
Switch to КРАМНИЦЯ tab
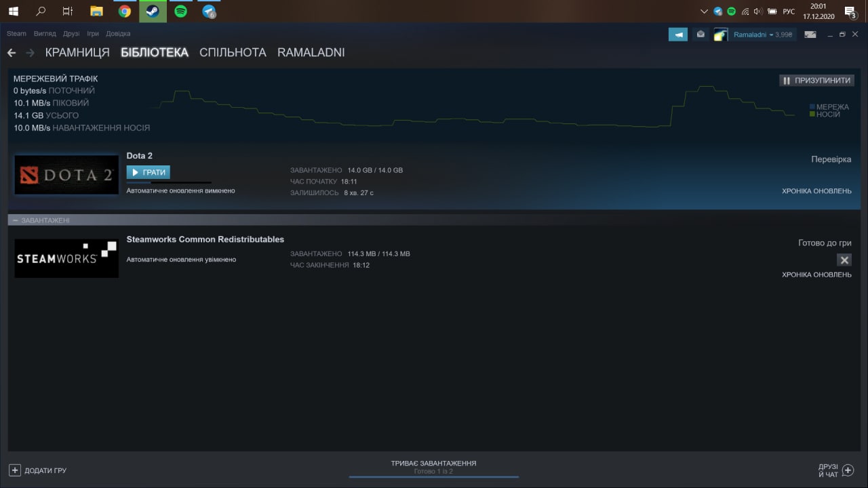pos(77,53)
